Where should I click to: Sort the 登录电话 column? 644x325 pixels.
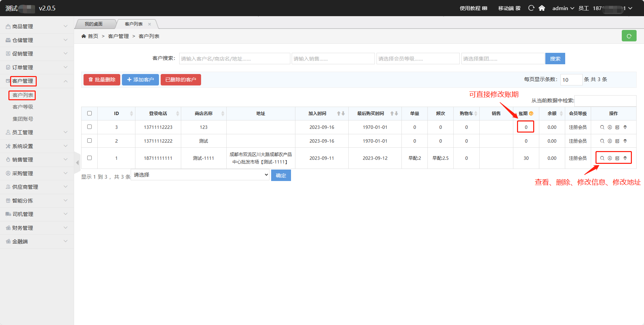pos(178,114)
